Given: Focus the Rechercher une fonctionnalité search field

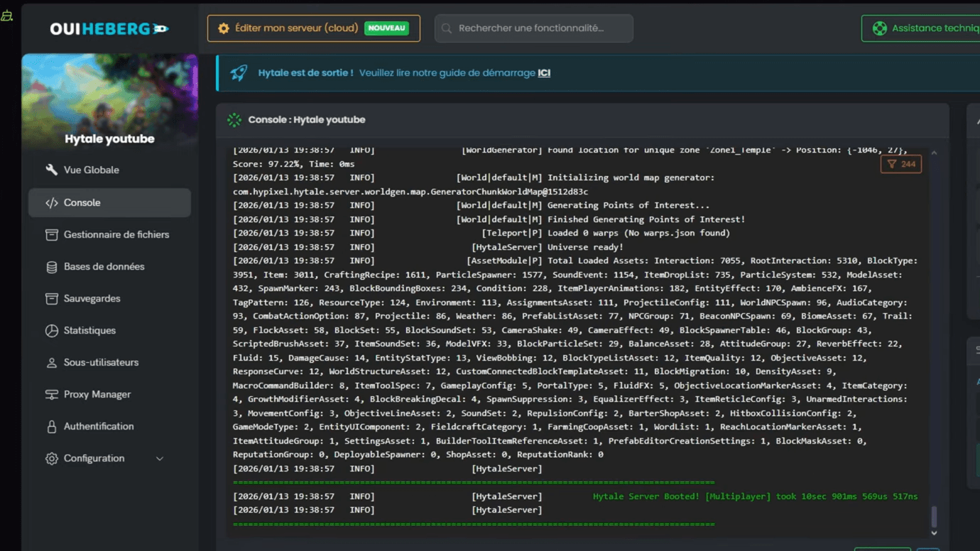Looking at the screenshot, I should (533, 28).
